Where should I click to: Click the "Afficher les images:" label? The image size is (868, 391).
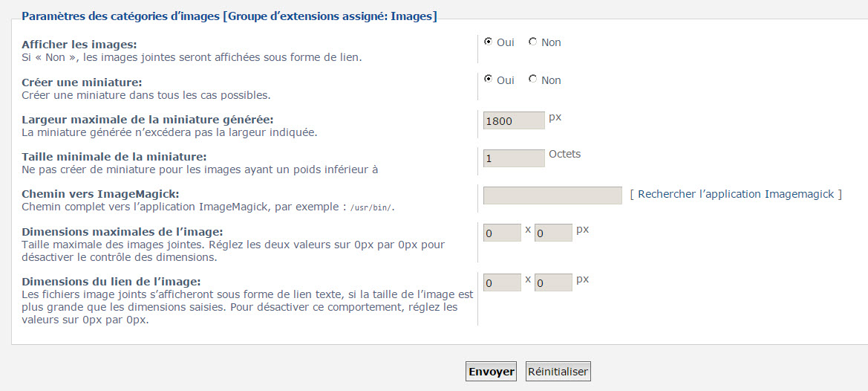pos(79,45)
